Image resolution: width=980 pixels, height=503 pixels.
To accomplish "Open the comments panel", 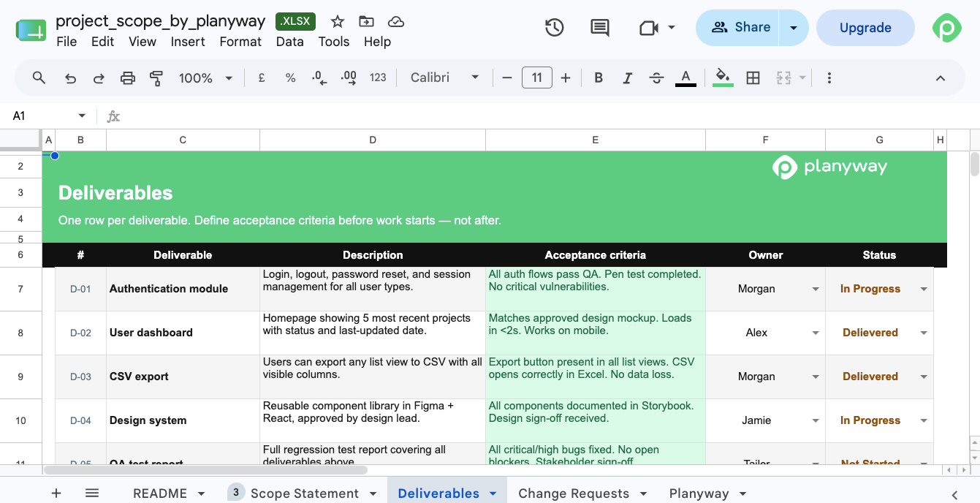I will 599,28.
